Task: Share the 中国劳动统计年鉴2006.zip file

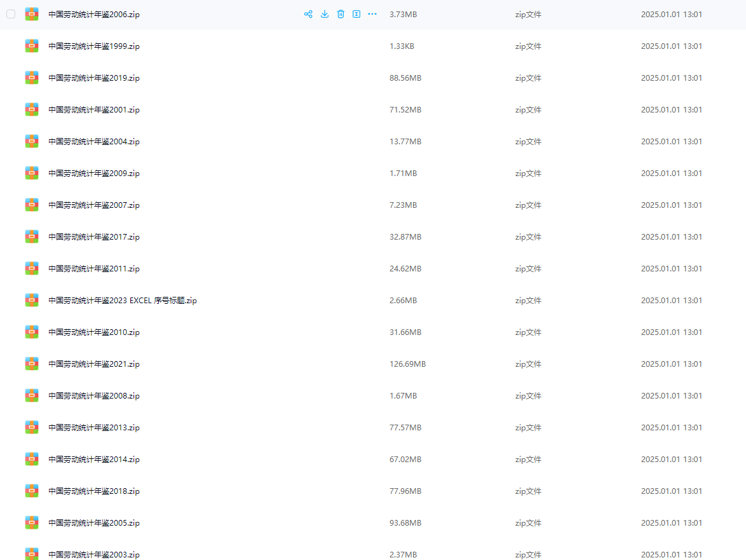Action: pyautogui.click(x=308, y=14)
